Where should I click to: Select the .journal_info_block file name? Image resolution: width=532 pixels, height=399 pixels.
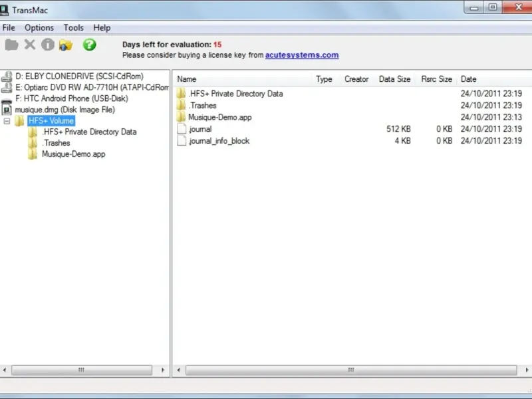[219, 141]
